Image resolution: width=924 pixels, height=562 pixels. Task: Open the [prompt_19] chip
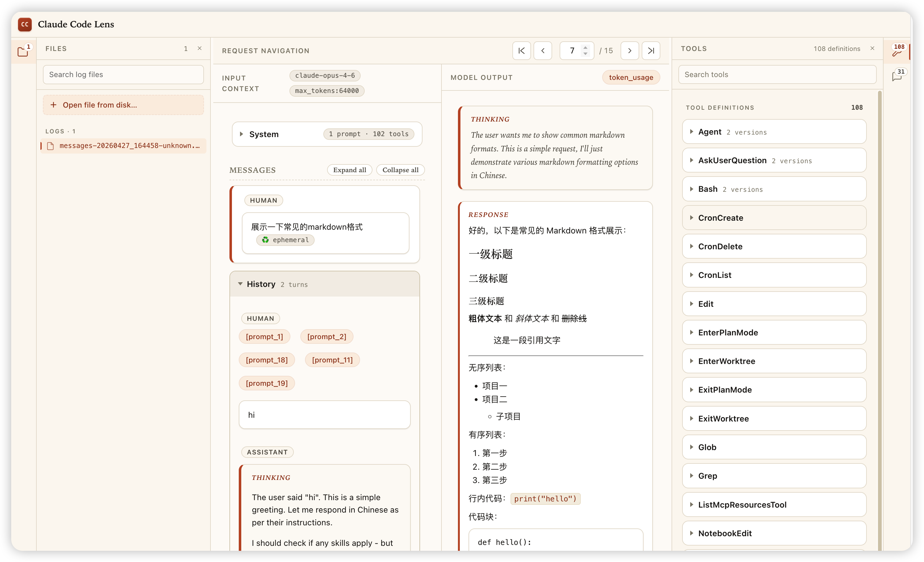click(x=267, y=383)
